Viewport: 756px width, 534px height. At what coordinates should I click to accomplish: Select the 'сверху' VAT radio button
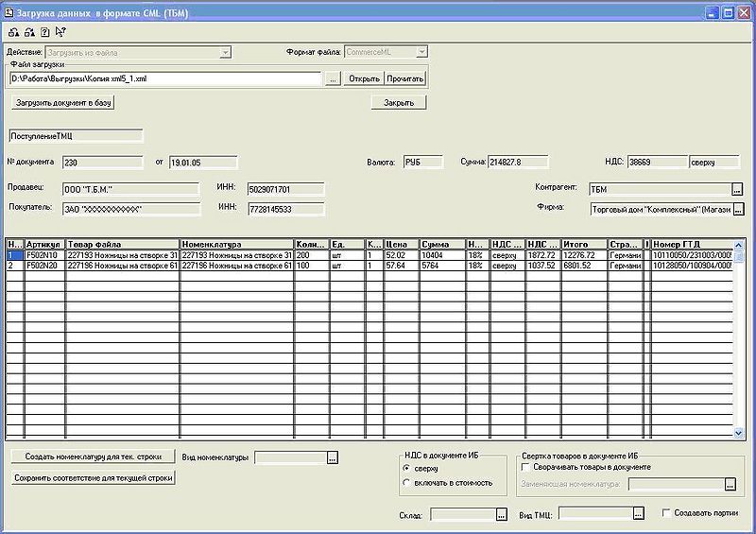406,468
